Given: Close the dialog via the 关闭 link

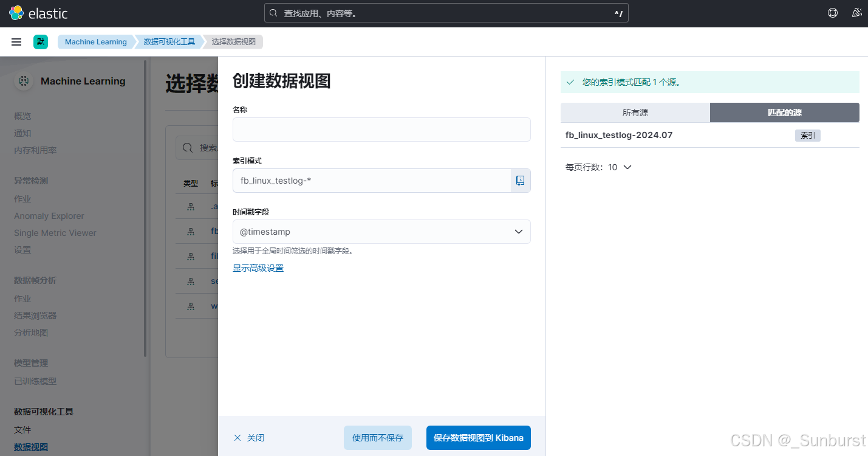Looking at the screenshot, I should coord(248,437).
